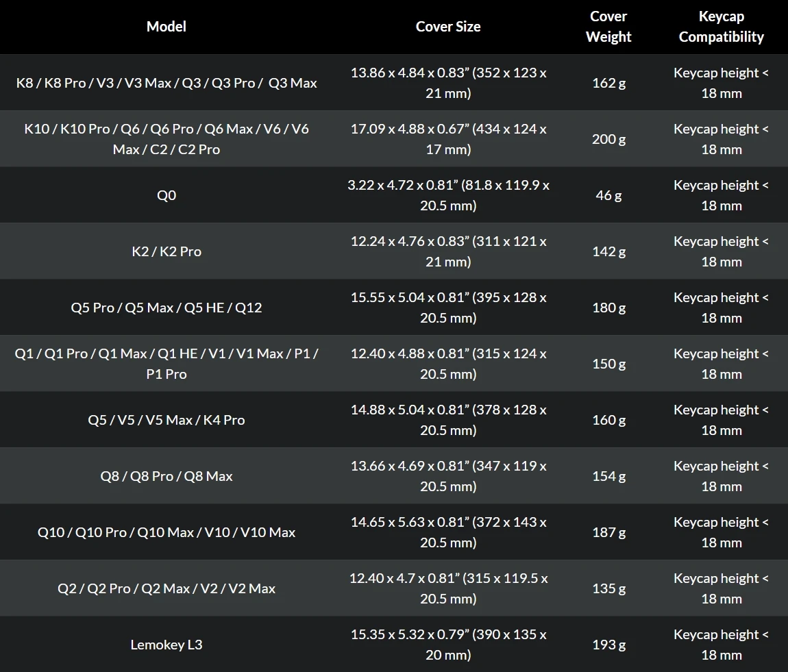Select the 15.35 x 5.32 x 0.79" size cell
Image resolution: width=788 pixels, height=672 pixels.
448,645
